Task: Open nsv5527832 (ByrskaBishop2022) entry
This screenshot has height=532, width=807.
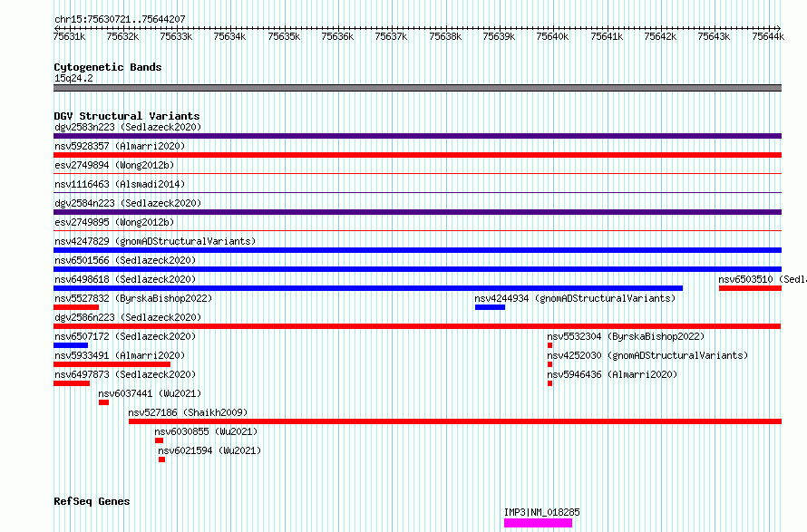Action: click(x=133, y=298)
